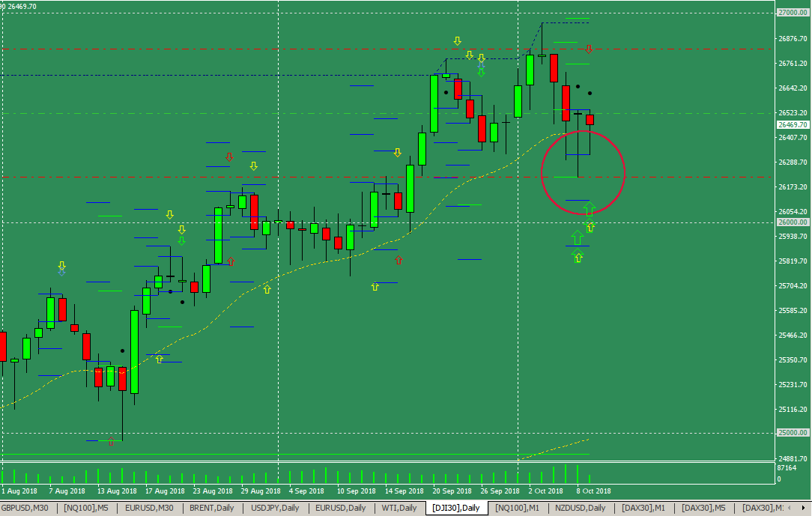Click topmost yellow down arrow near 26876.70
The width and height of the screenshot is (812, 516).
point(457,41)
